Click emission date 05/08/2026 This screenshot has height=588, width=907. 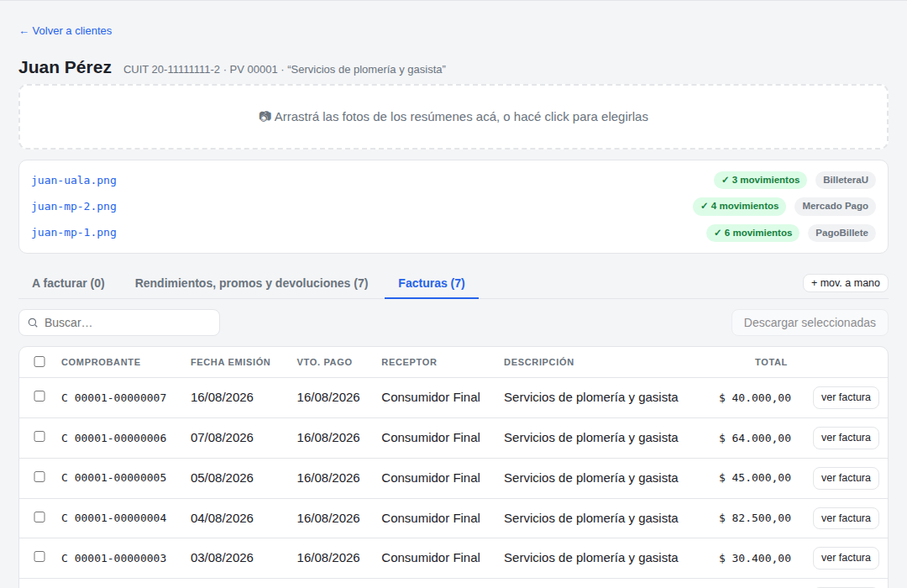(x=222, y=478)
